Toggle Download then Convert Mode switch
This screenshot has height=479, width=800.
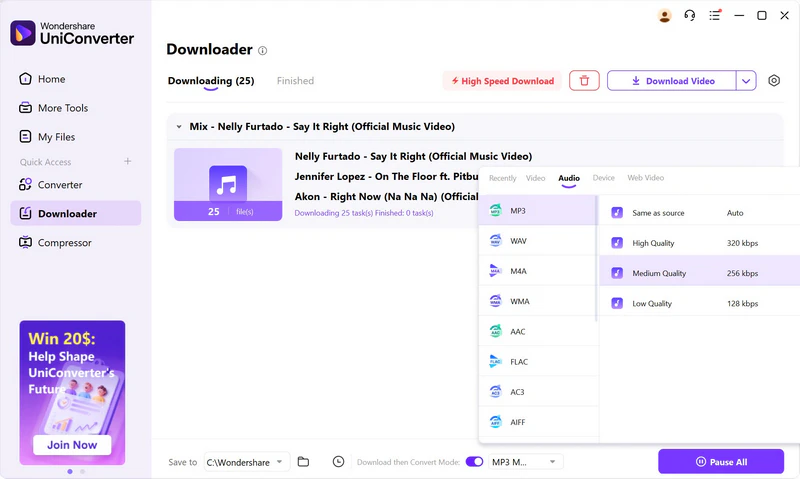474,461
